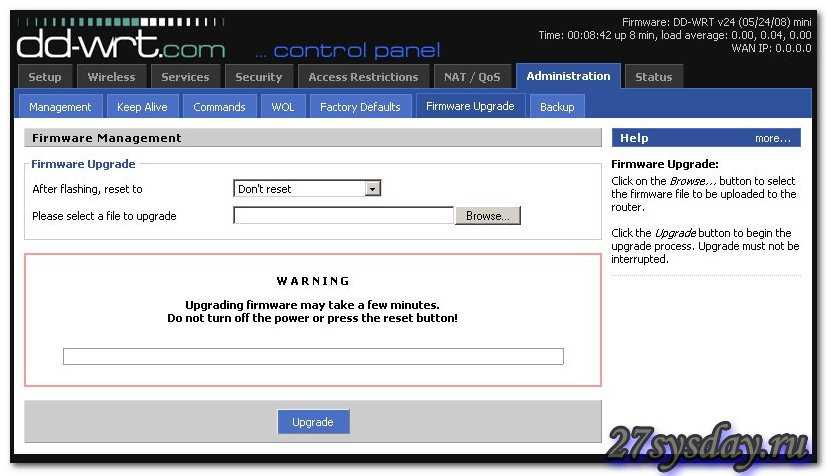Open the Services tab
The height and width of the screenshot is (476, 828).
(x=185, y=77)
